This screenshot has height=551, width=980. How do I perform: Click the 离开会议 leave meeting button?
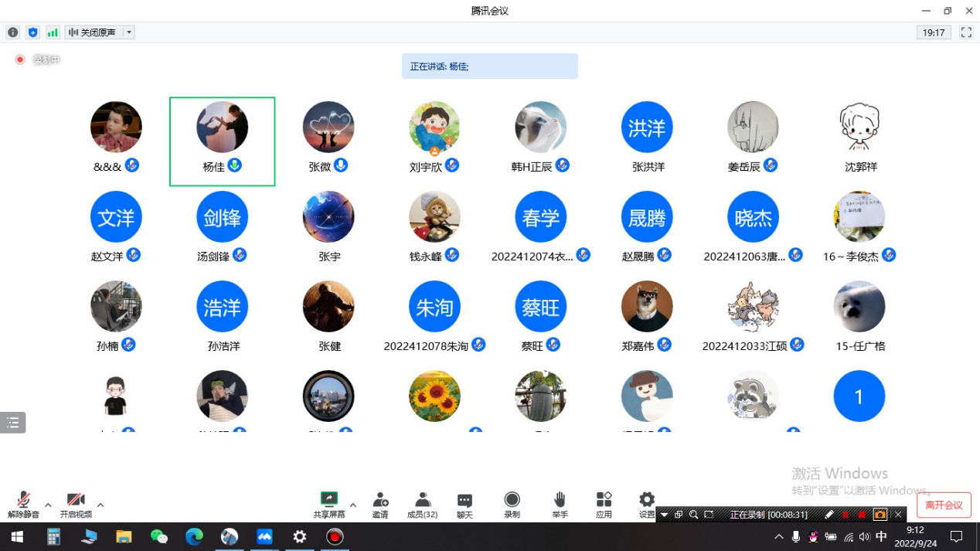pos(944,505)
